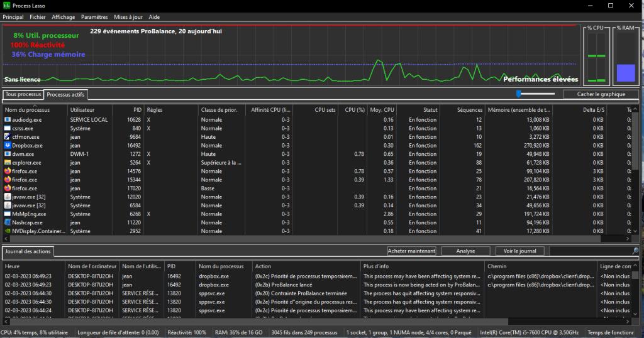Image resolution: width=644 pixels, height=338 pixels.
Task: Click the javaw.exe icon for PID 6584
Action: [x=8, y=205]
